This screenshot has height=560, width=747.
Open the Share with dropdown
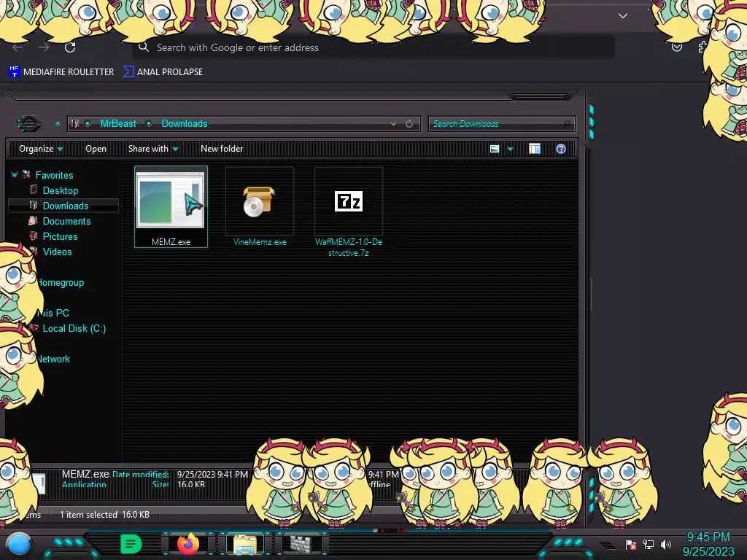pos(153,149)
